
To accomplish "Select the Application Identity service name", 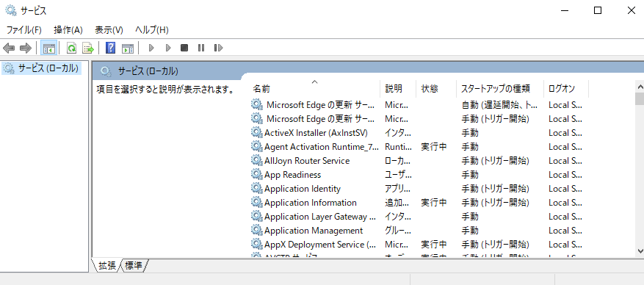I will 303,189.
